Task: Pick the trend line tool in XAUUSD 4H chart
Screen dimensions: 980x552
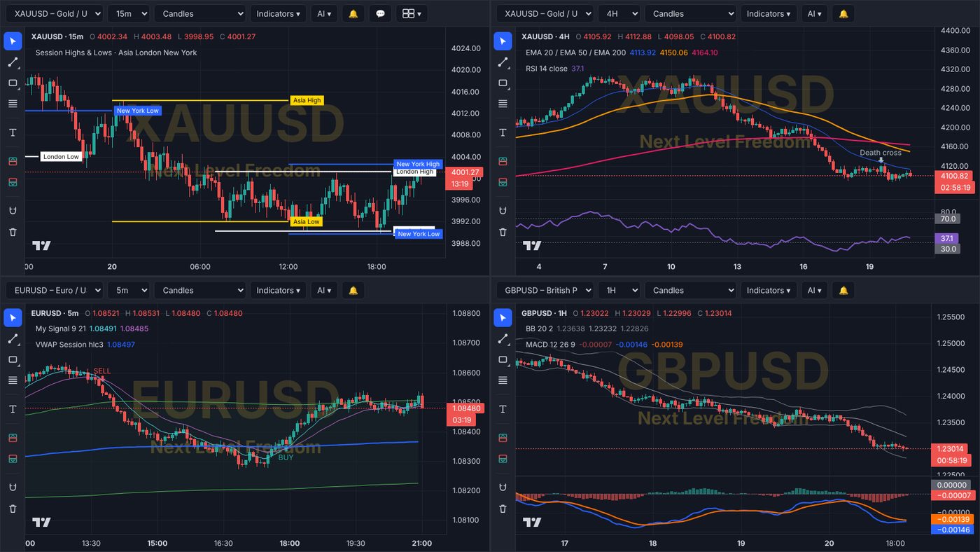Action: click(503, 62)
